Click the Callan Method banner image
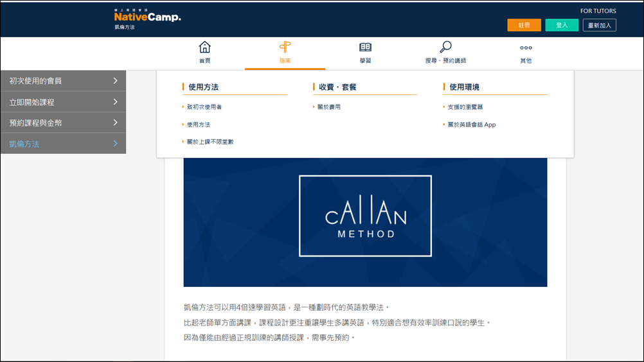Screen dimensions: 644x362 (x=365, y=222)
